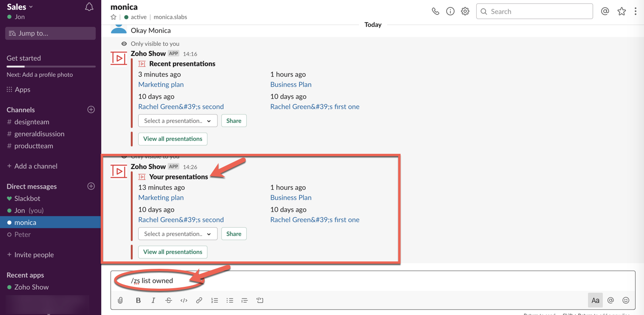This screenshot has height=315, width=644.
Task: View all presentations in the 14:16 message
Action: click(173, 139)
